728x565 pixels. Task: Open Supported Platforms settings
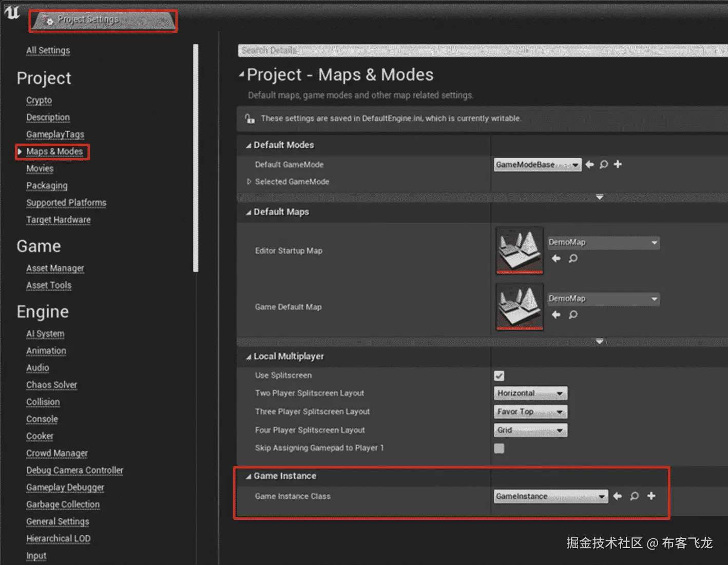tap(66, 202)
